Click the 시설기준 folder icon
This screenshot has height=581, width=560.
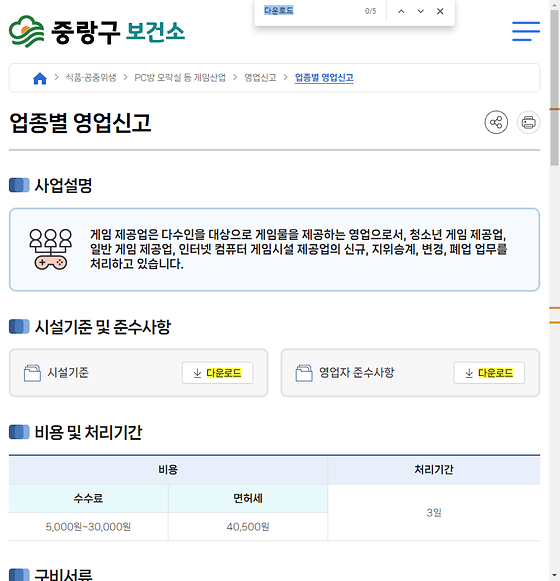pyautogui.click(x=32, y=373)
